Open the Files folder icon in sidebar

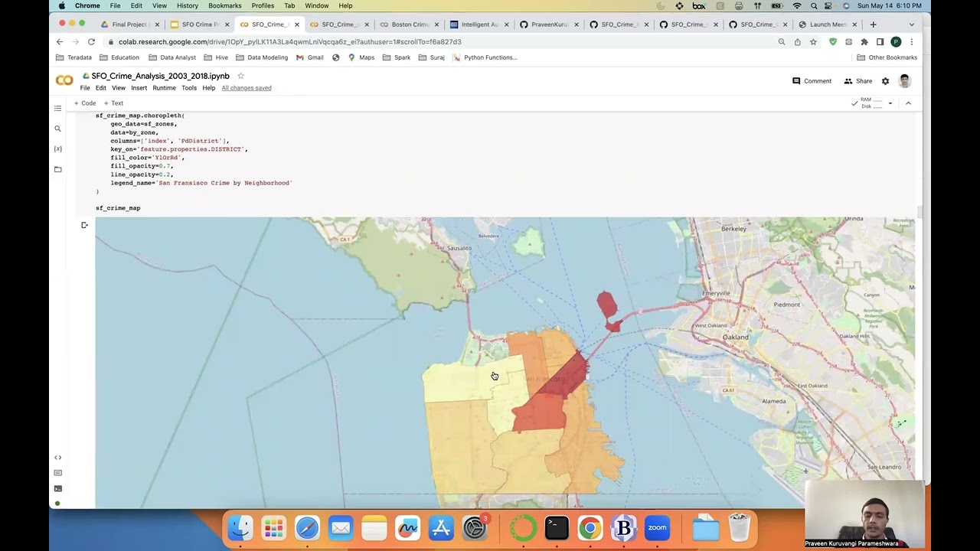click(x=57, y=169)
